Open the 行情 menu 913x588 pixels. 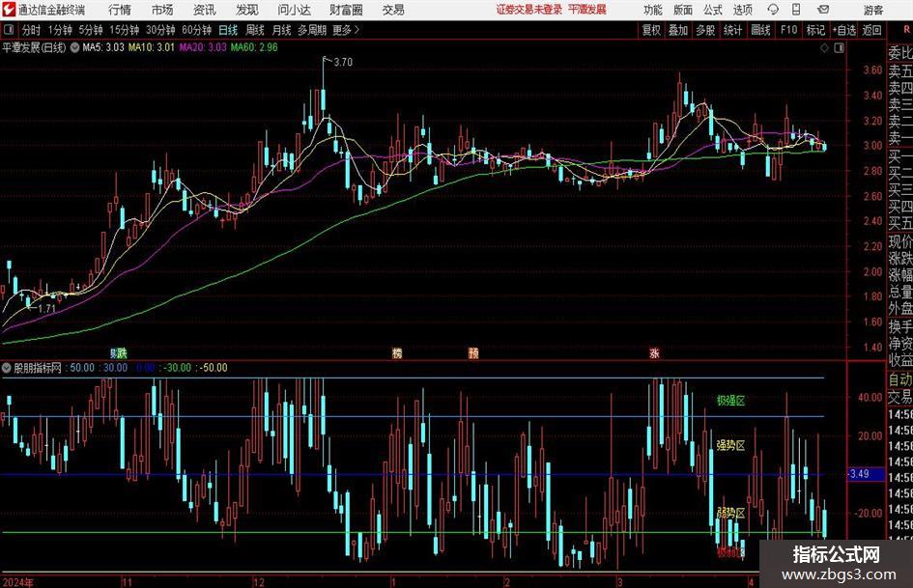(x=120, y=10)
